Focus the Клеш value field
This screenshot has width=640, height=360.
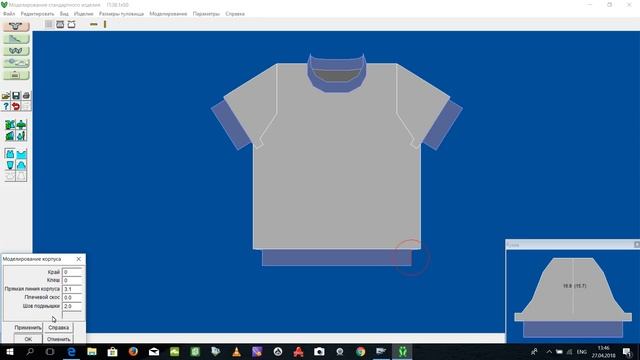pos(72,280)
